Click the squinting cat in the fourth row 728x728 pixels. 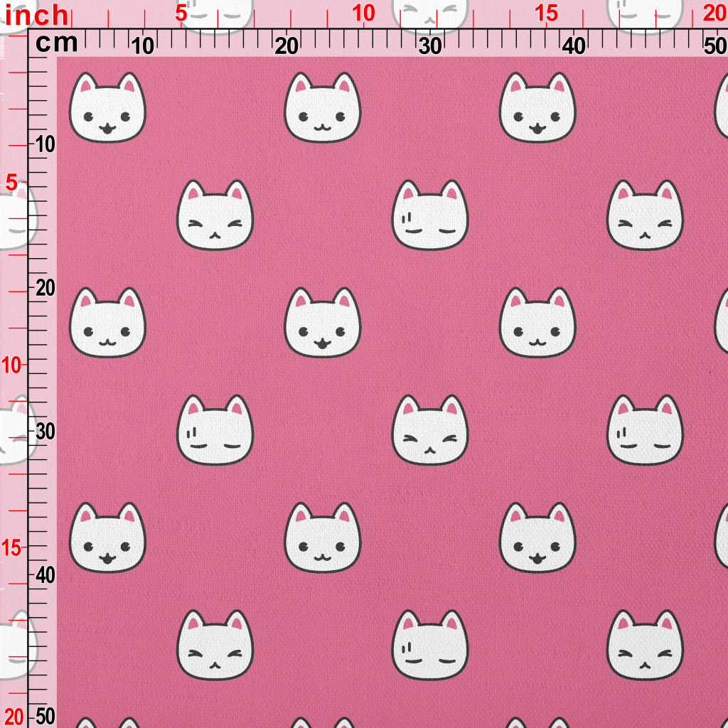tap(429, 432)
